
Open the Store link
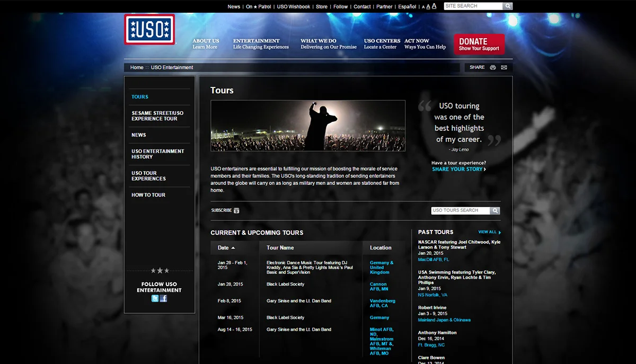322,6
